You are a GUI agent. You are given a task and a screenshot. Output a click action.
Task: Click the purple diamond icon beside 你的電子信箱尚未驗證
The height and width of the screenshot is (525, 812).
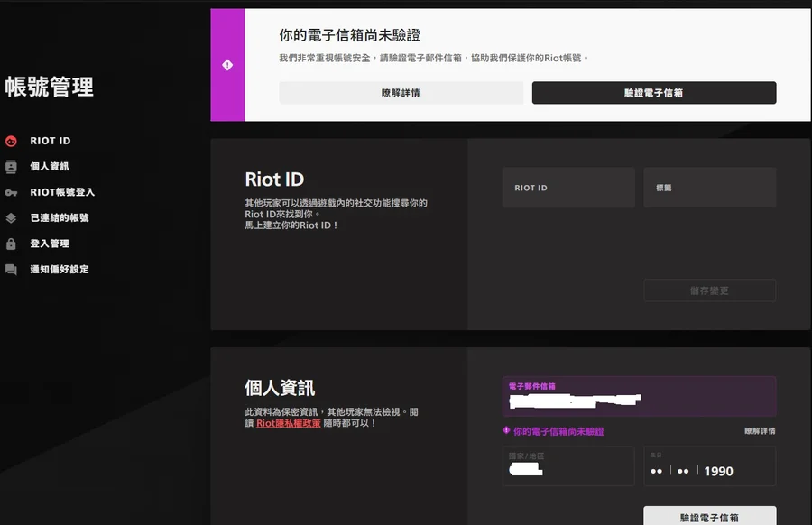(506, 431)
